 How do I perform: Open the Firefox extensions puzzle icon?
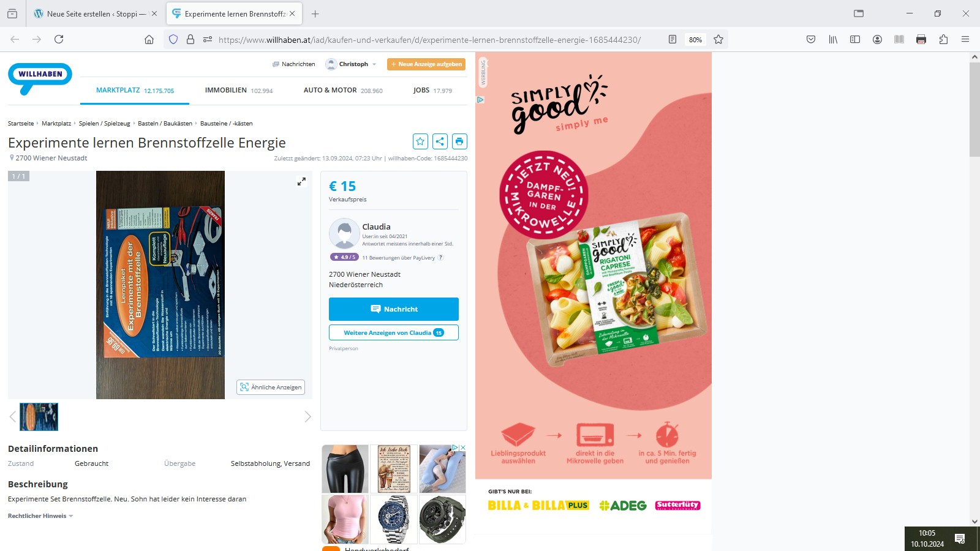click(943, 39)
